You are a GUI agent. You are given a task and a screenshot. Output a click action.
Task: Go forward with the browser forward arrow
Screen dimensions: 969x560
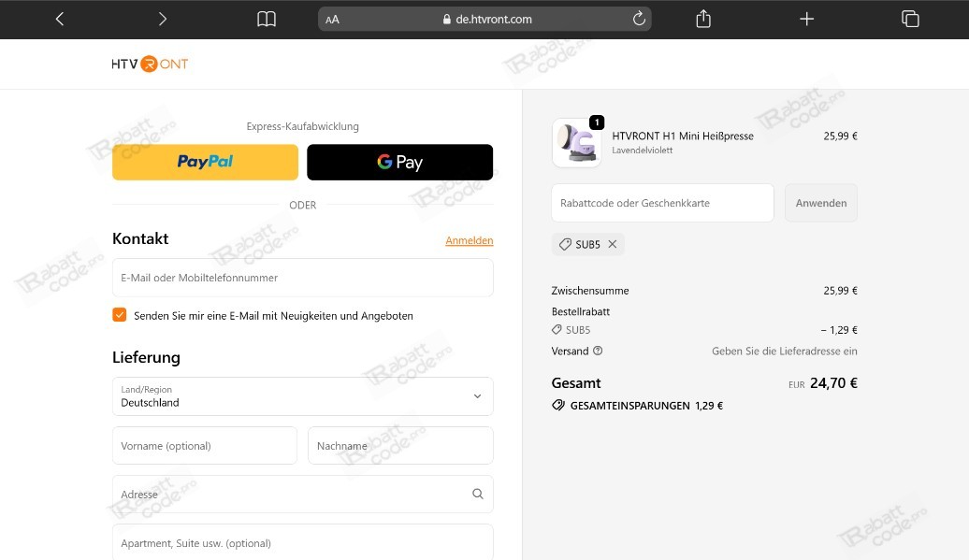(163, 19)
